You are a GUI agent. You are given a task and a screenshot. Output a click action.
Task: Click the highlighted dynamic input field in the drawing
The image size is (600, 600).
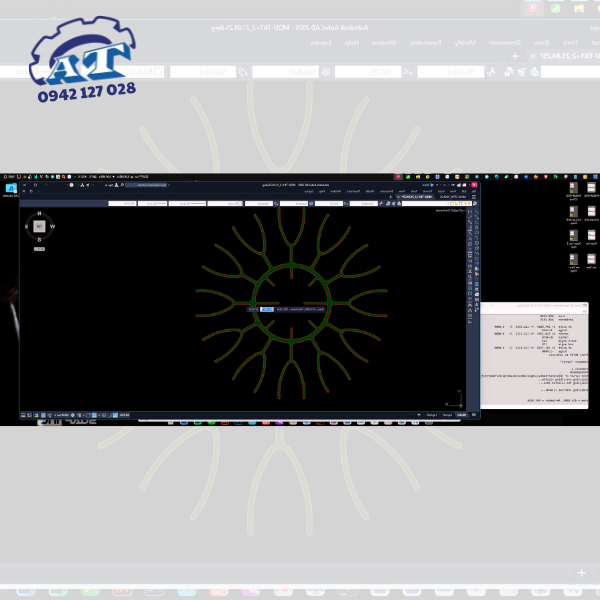[267, 309]
